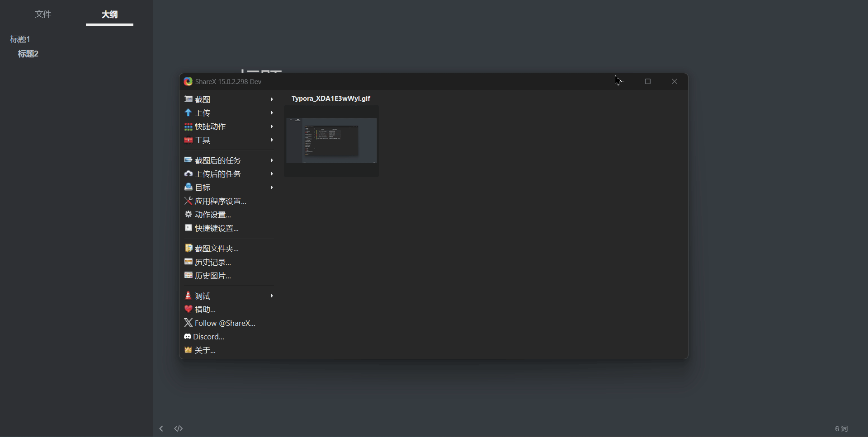This screenshot has height=437, width=868.
Task: Expand the 目标 submenu arrow
Action: (x=272, y=188)
